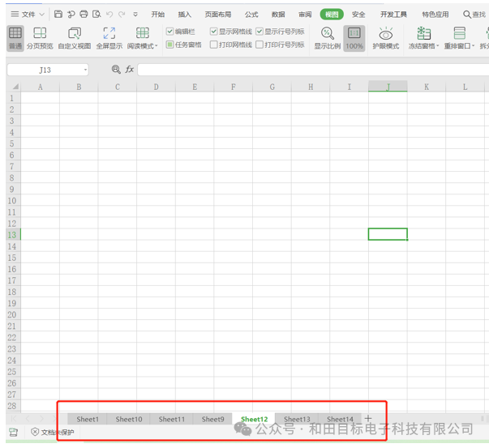Image resolution: width=489 pixels, height=448 pixels.
Task: Click the status bar icon at far left
Action: pyautogui.click(x=13, y=432)
